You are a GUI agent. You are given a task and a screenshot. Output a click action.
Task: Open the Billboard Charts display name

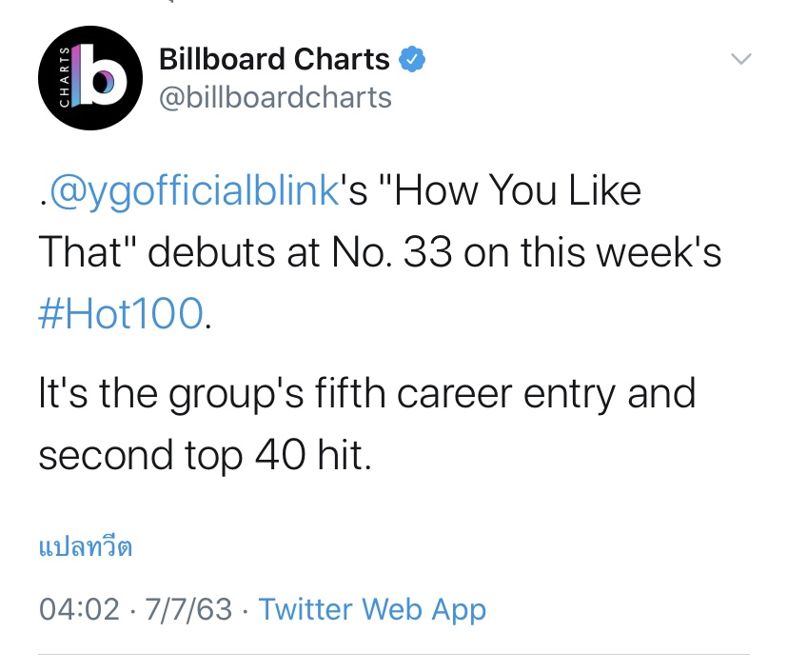point(274,59)
